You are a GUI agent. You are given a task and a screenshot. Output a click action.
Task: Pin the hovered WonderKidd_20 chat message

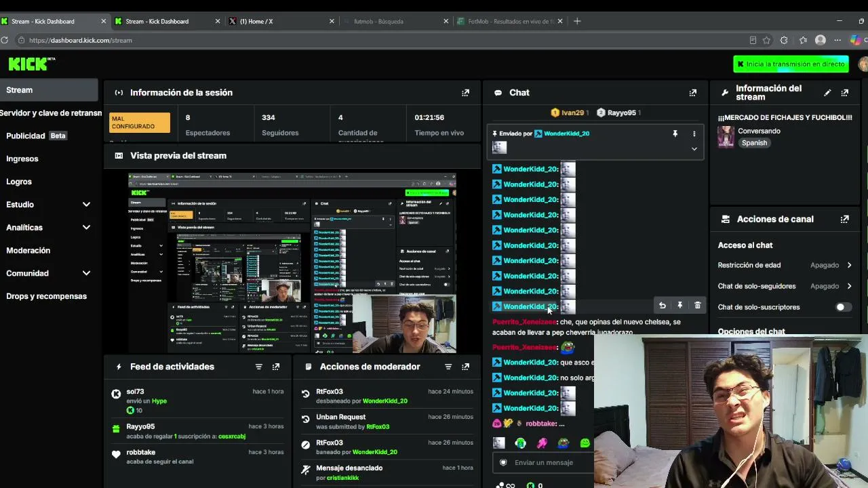coord(679,306)
